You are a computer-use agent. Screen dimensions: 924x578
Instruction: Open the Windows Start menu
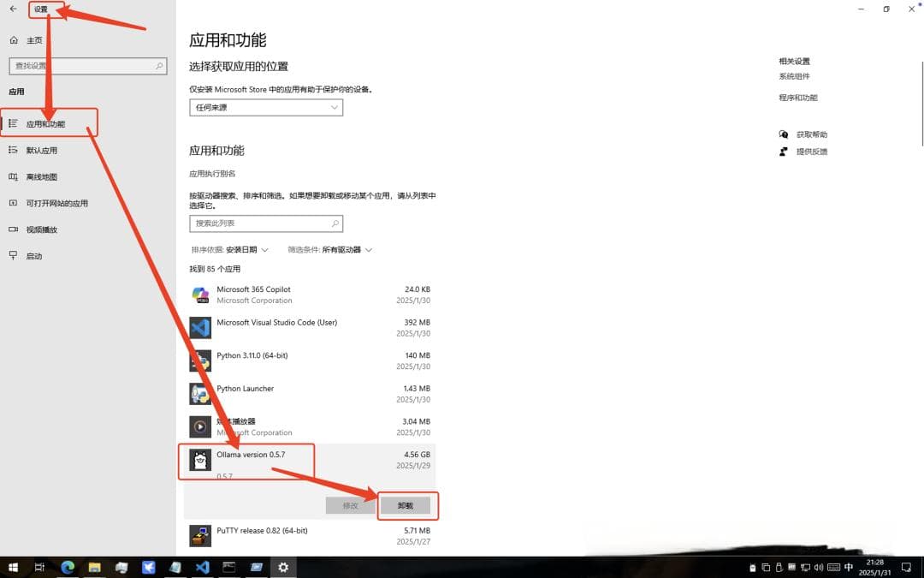pos(13,568)
